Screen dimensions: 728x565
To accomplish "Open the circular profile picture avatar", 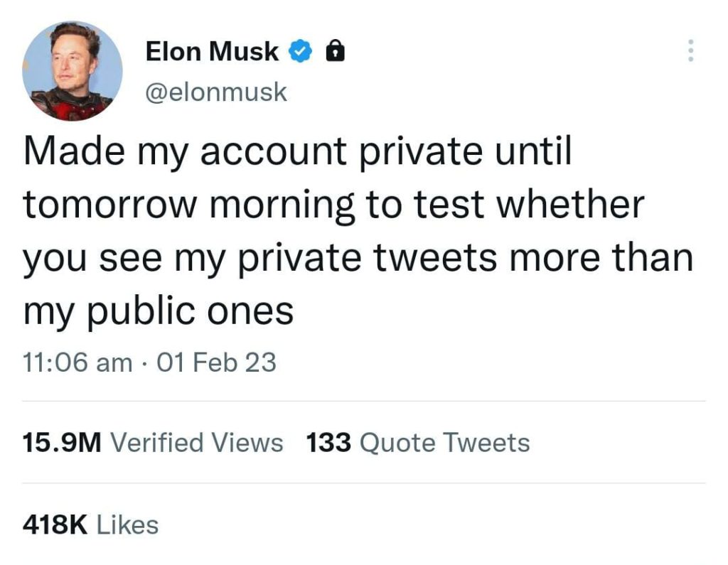I will (73, 71).
